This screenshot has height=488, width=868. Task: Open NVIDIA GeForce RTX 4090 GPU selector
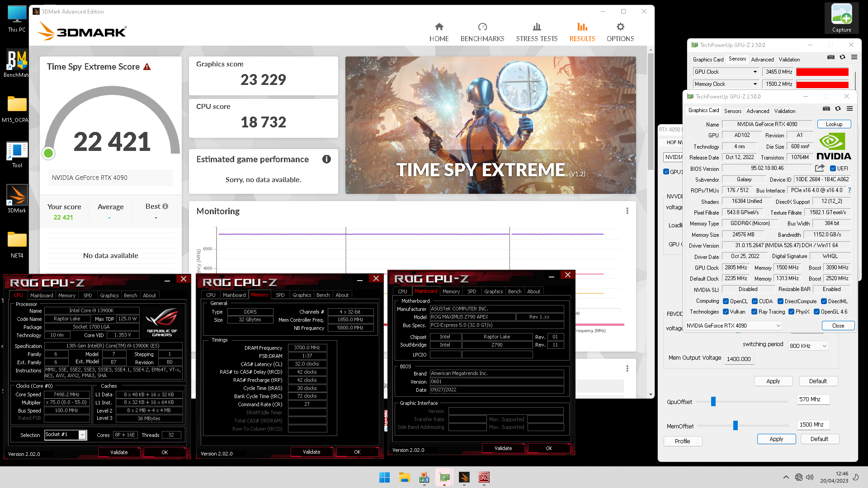coord(733,325)
